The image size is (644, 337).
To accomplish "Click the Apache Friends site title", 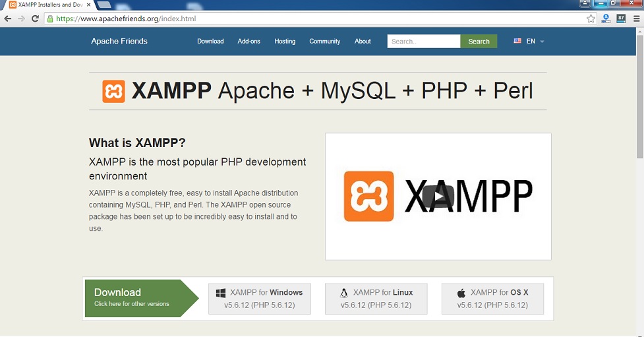I will click(119, 41).
